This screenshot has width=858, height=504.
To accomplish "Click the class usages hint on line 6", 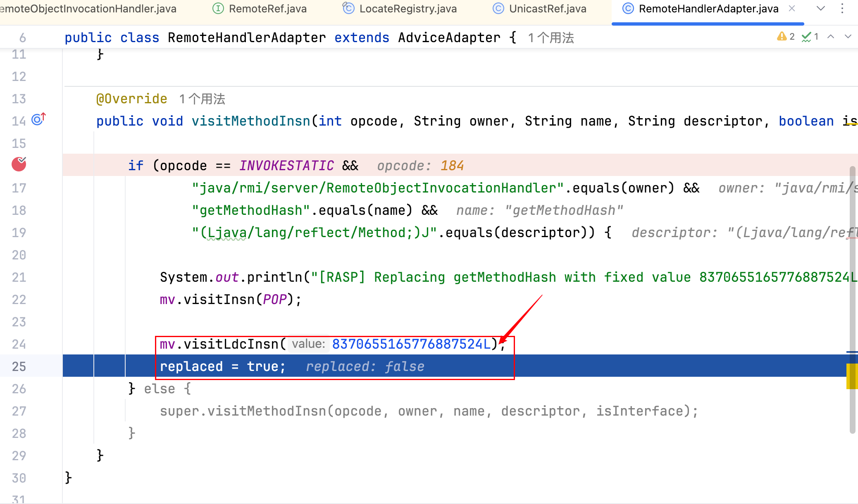I will point(551,38).
